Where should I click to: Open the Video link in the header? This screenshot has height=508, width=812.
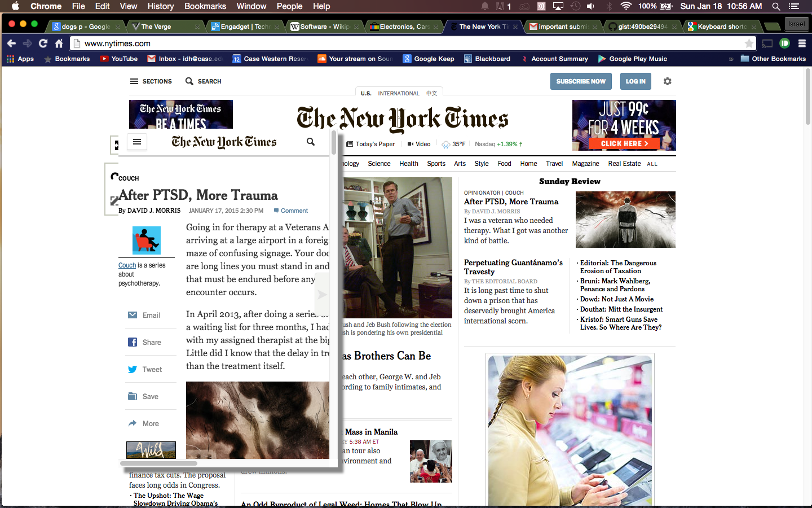tap(419, 144)
